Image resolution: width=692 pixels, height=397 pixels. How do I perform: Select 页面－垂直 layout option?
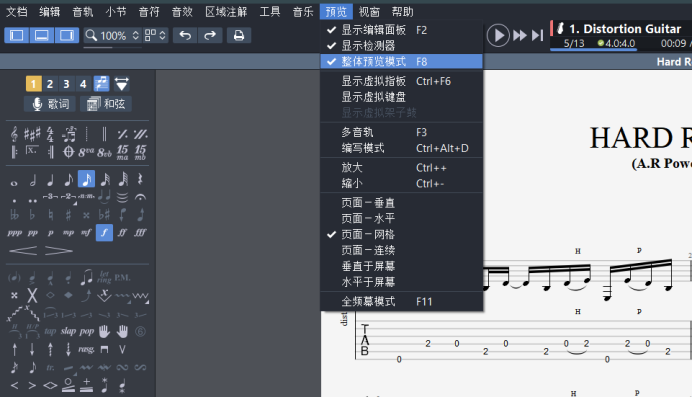tap(402, 203)
